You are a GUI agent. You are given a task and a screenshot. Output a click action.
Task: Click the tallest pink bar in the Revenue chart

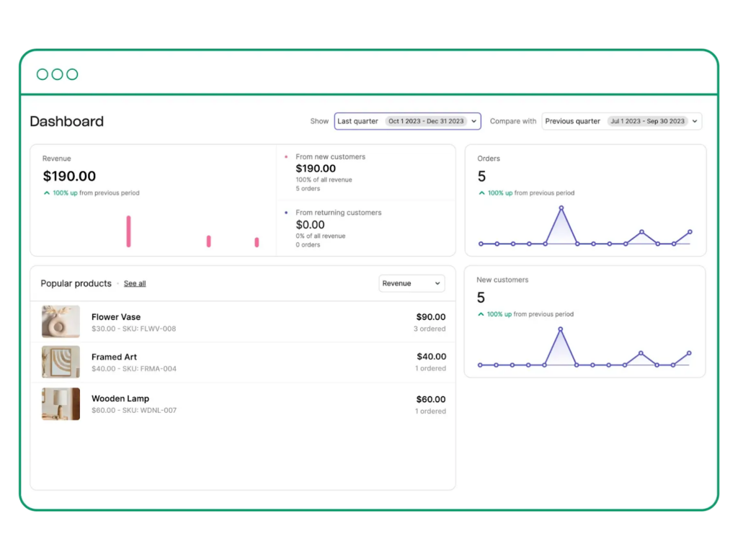coord(128,231)
